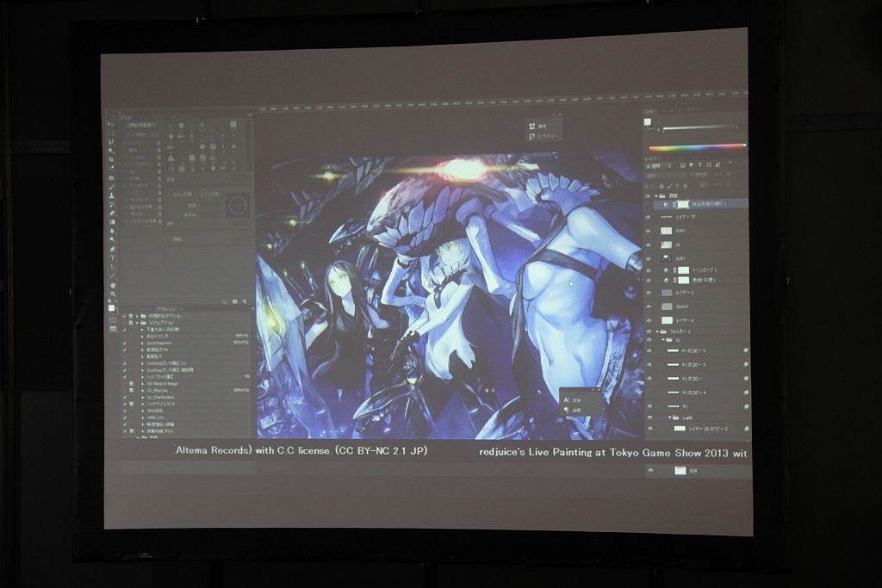Select the Type tool

click(x=112, y=258)
